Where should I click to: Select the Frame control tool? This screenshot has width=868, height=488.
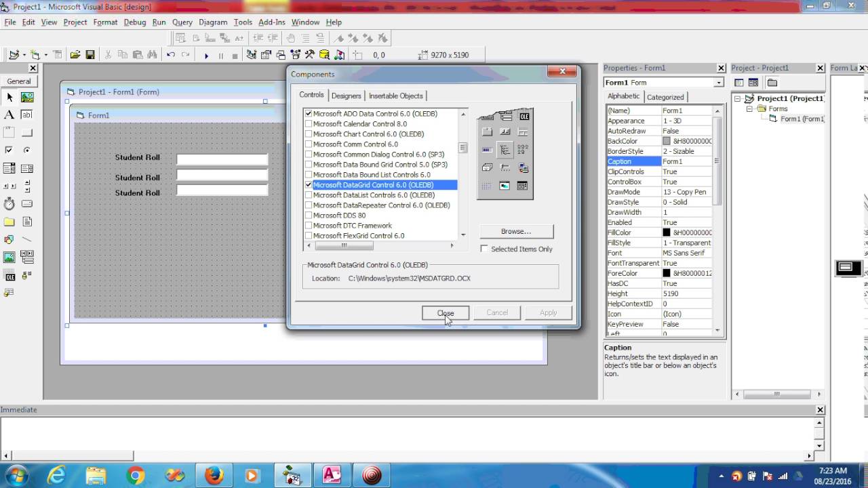click(x=9, y=133)
